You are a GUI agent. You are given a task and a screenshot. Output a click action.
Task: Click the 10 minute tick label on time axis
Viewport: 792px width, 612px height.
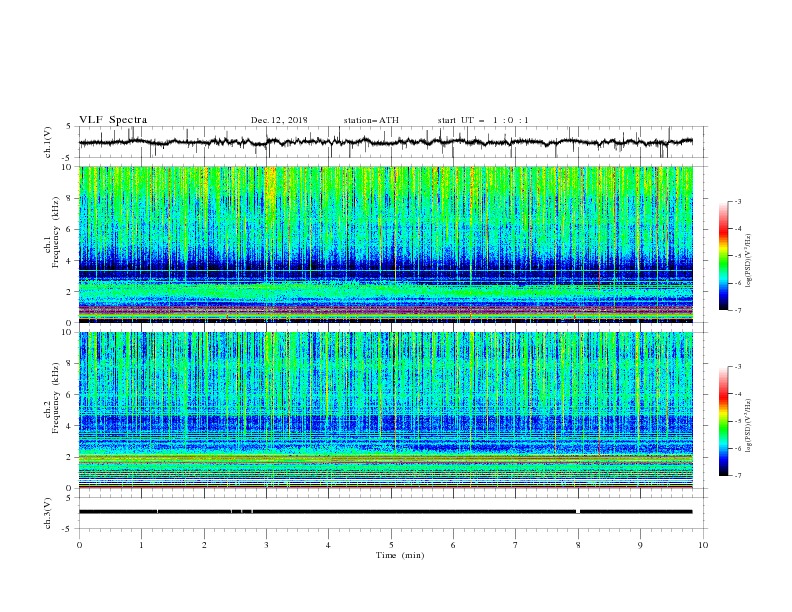click(703, 545)
